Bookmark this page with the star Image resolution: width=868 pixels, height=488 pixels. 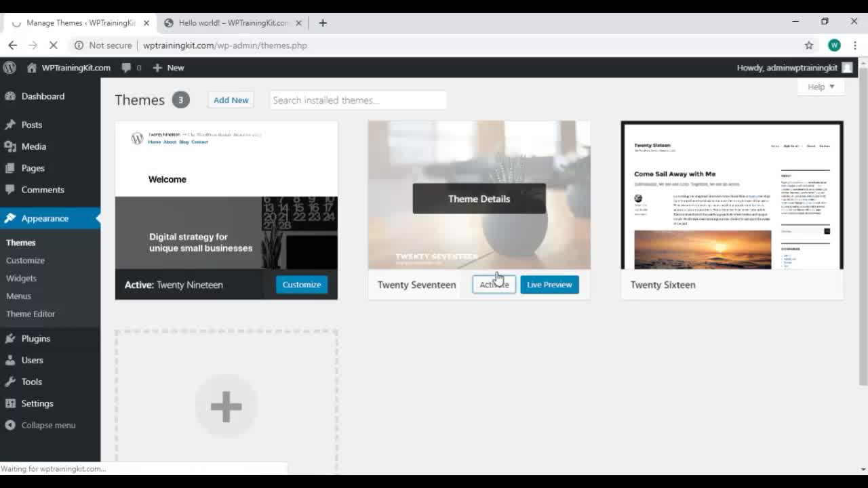point(809,45)
